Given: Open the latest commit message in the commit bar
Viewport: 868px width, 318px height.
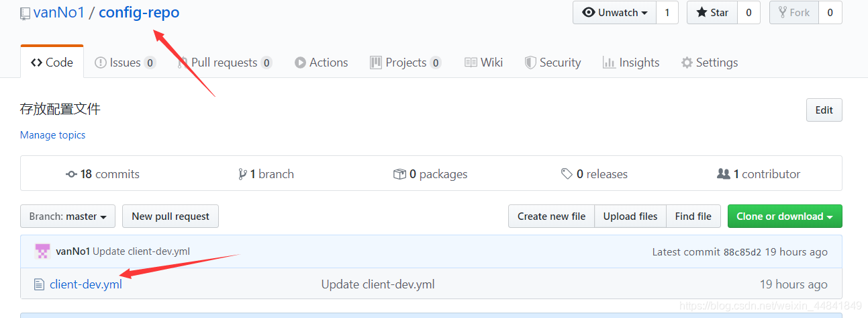Looking at the screenshot, I should (141, 252).
